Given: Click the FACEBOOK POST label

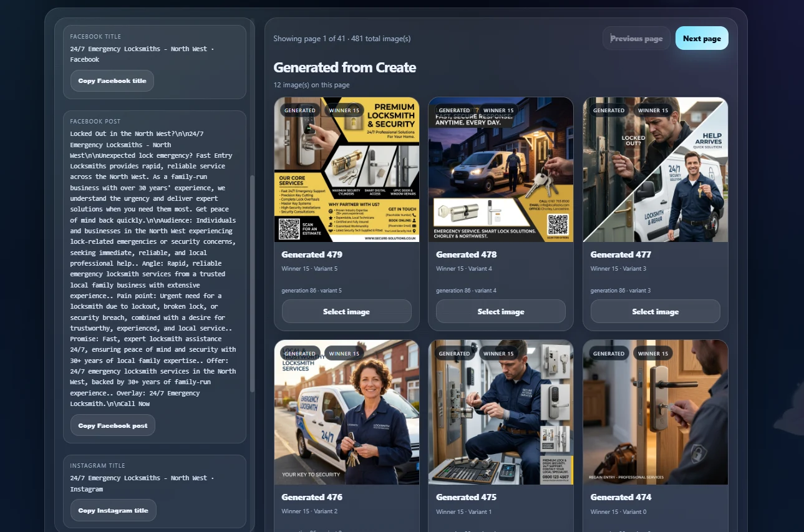Looking at the screenshot, I should [x=95, y=122].
